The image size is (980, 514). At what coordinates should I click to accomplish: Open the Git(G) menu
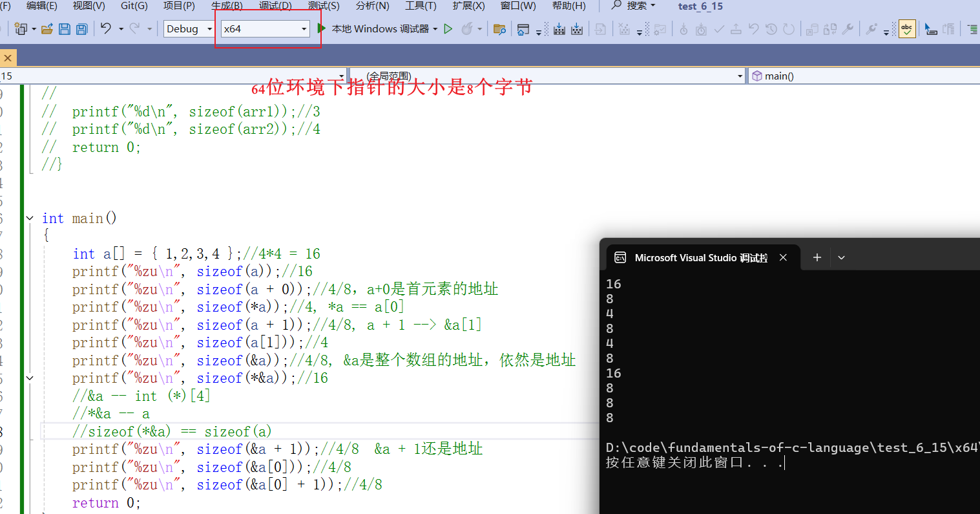pyautogui.click(x=134, y=6)
